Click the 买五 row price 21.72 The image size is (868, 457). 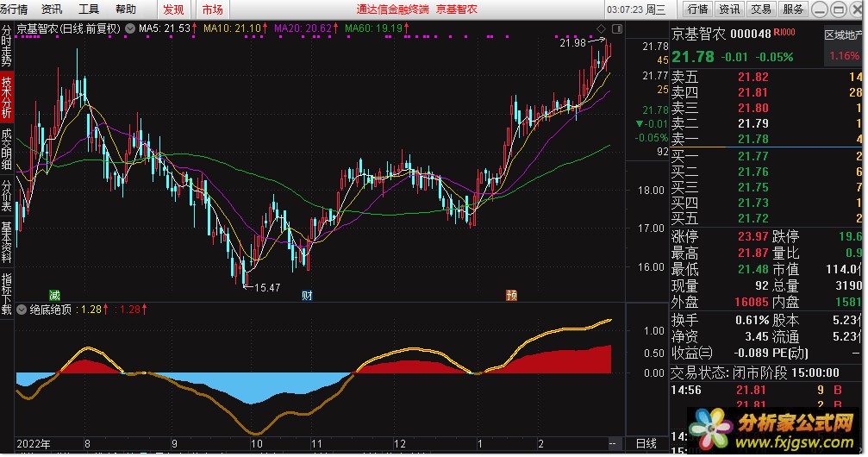752,218
